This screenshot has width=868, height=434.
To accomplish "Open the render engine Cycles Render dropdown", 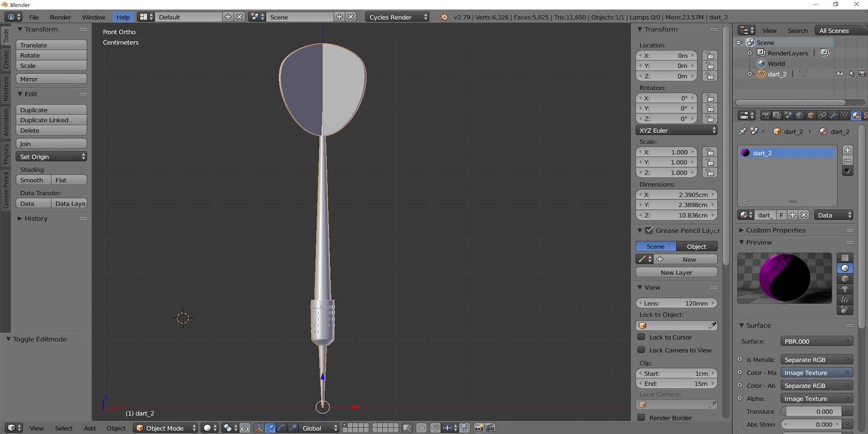I will pos(397,17).
